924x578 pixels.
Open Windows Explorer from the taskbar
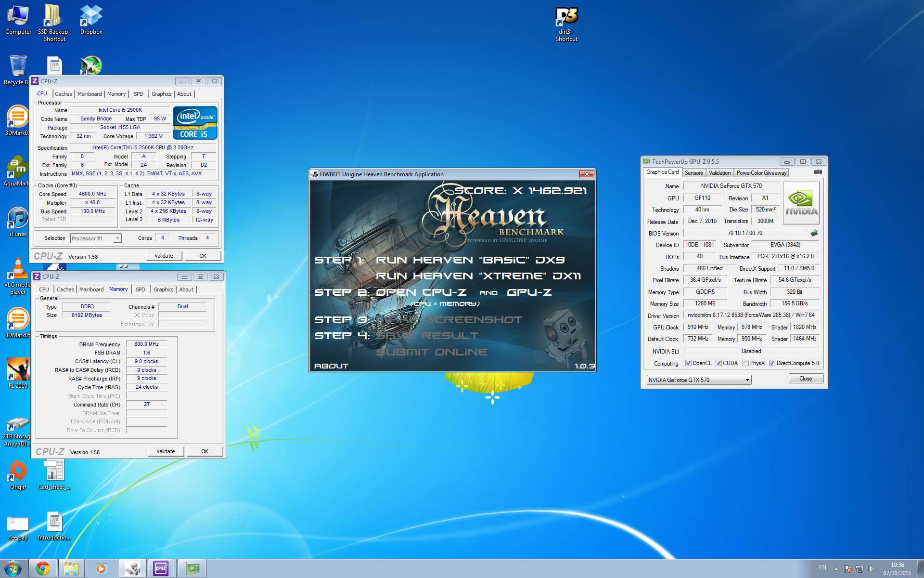click(71, 569)
